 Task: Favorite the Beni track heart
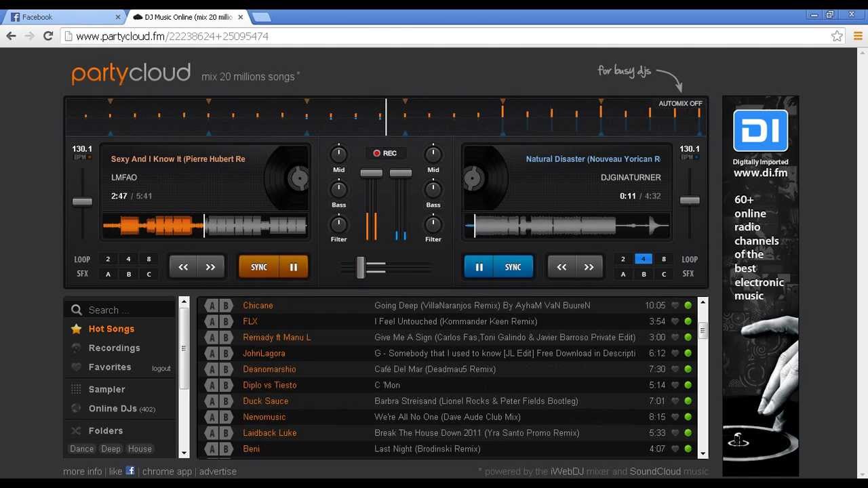tap(675, 449)
